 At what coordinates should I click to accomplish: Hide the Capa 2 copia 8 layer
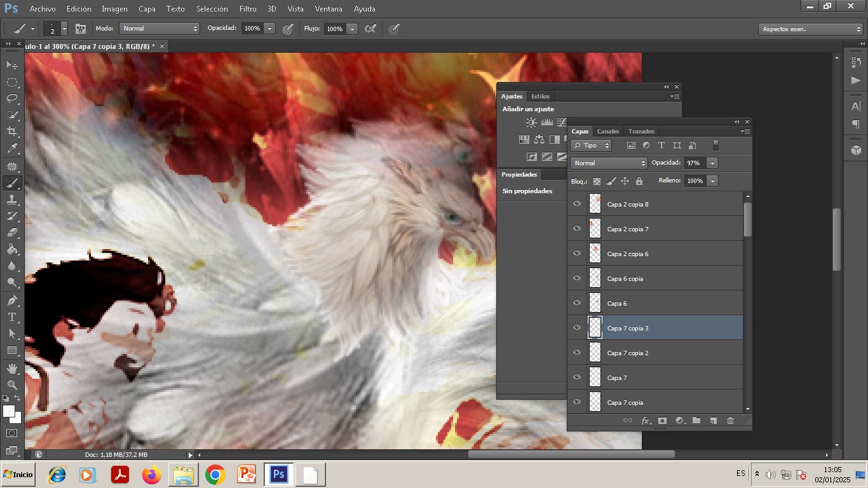pos(577,204)
